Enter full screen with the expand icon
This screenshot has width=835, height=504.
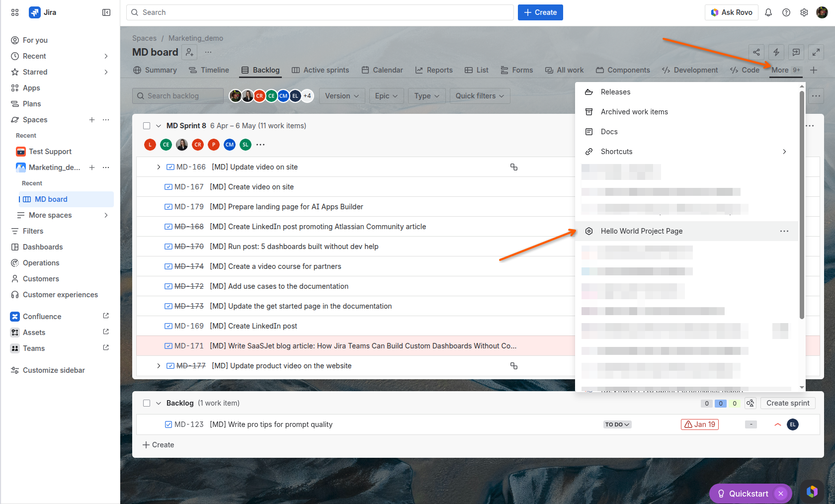pos(816,52)
